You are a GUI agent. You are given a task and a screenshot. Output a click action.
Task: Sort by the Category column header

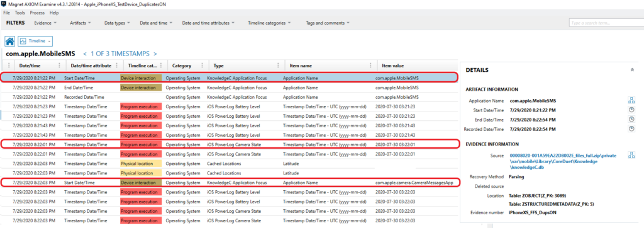pyautogui.click(x=182, y=66)
